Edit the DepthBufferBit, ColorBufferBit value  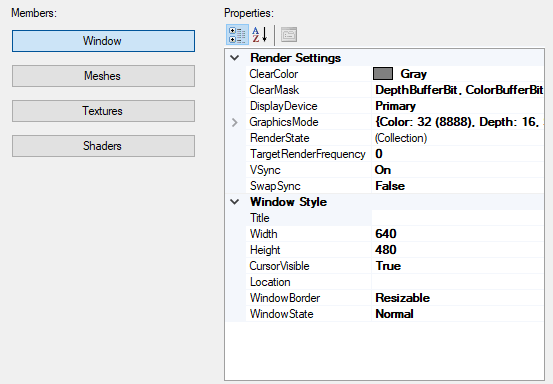pos(458,90)
